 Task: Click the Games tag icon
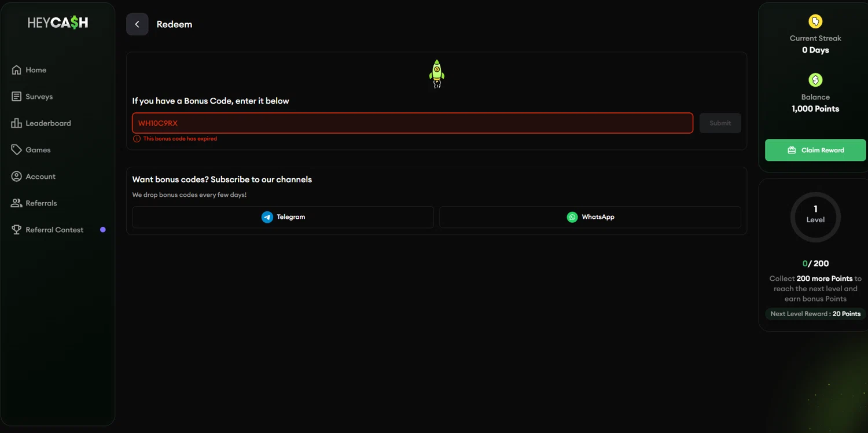point(16,150)
